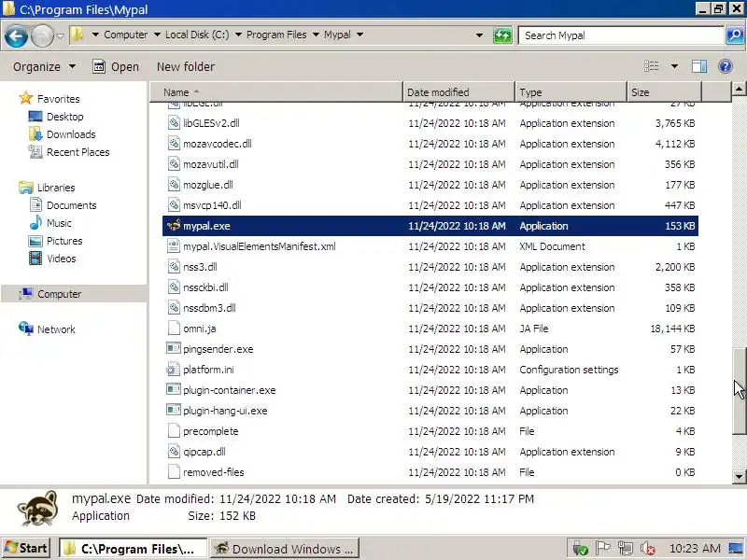Click the libGLESv2.dll file icon
This screenshot has width=747, height=560.
(174, 123)
